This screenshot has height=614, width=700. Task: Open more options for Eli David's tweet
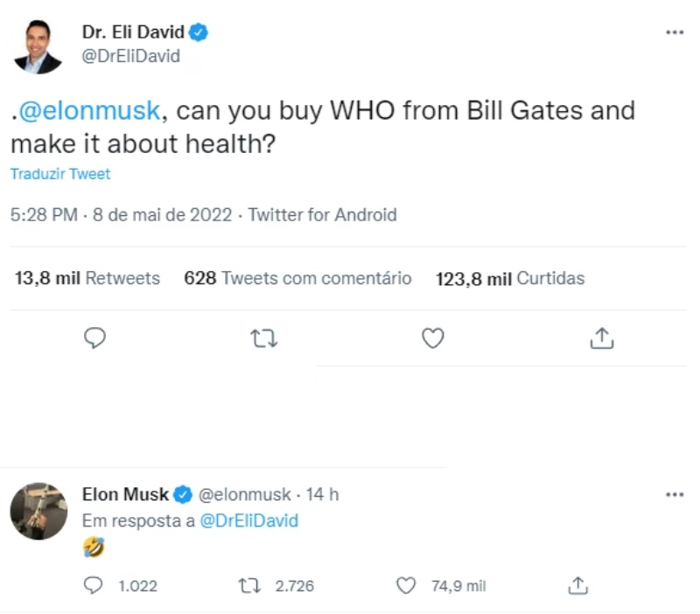[x=674, y=32]
